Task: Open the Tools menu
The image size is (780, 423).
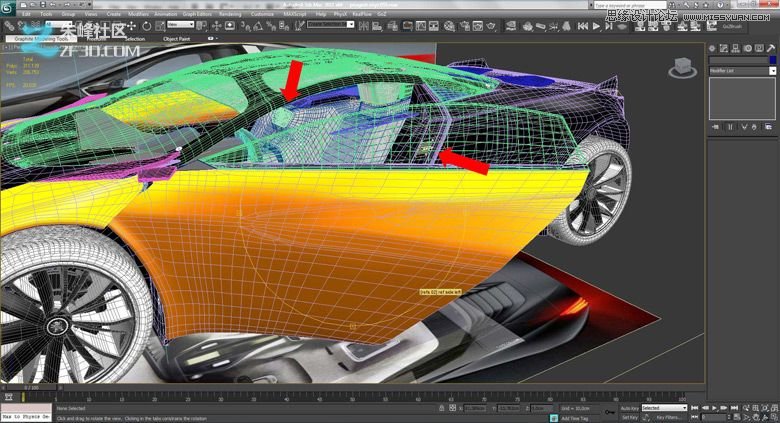Action: 46,14
